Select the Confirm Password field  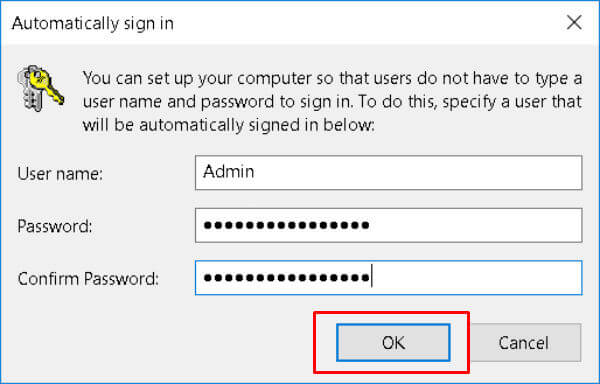388,278
